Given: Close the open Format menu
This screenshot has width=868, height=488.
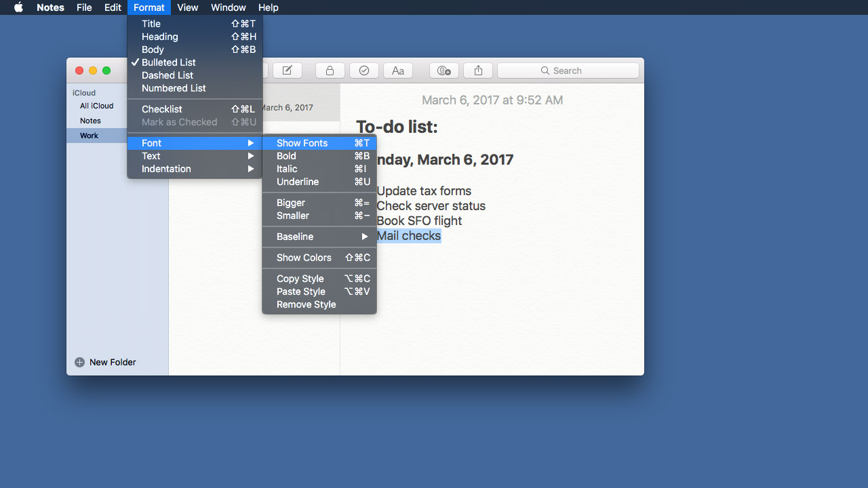Looking at the screenshot, I should [x=149, y=7].
